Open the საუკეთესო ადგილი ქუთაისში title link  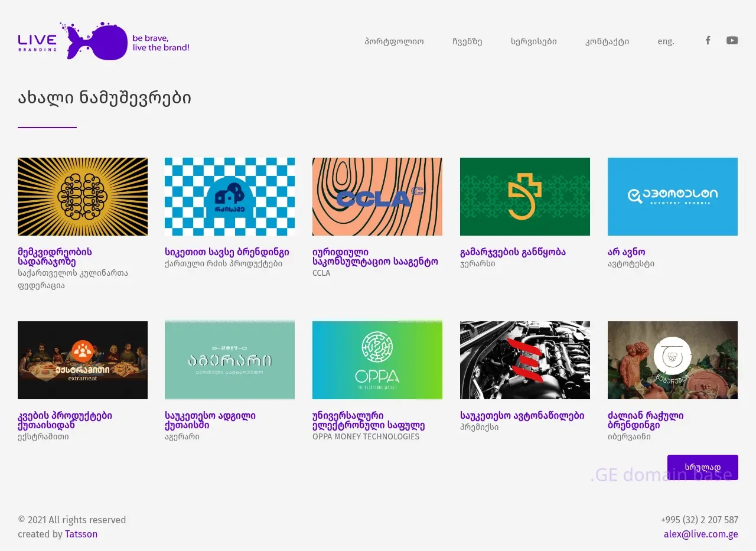pyautogui.click(x=210, y=420)
